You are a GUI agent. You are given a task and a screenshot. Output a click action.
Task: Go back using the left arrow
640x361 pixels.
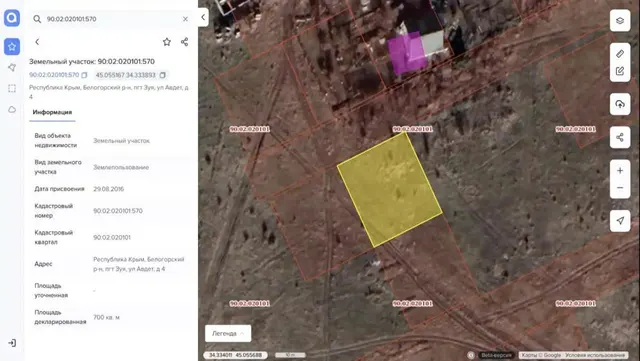[x=37, y=42]
